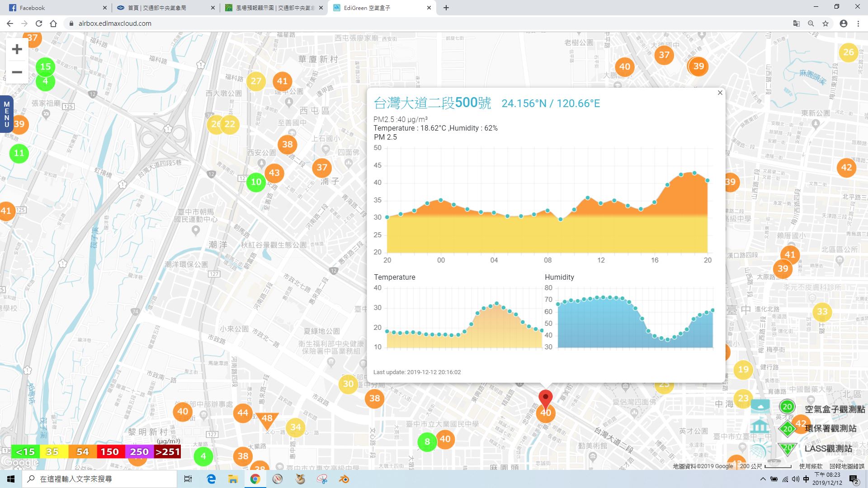Click the popup title 台灣大道二段500號
Screen dimensions: 868x488
pos(432,103)
